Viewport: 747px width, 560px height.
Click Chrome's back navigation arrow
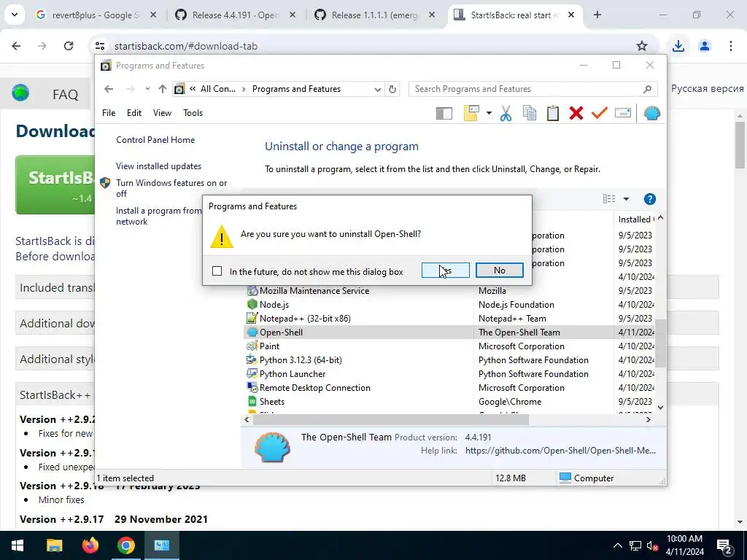(16, 46)
